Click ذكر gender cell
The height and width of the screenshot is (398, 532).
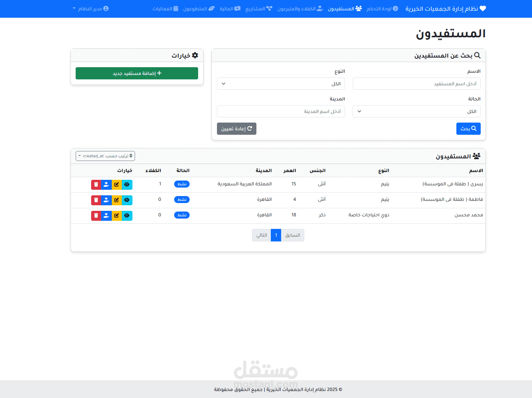pos(322,215)
